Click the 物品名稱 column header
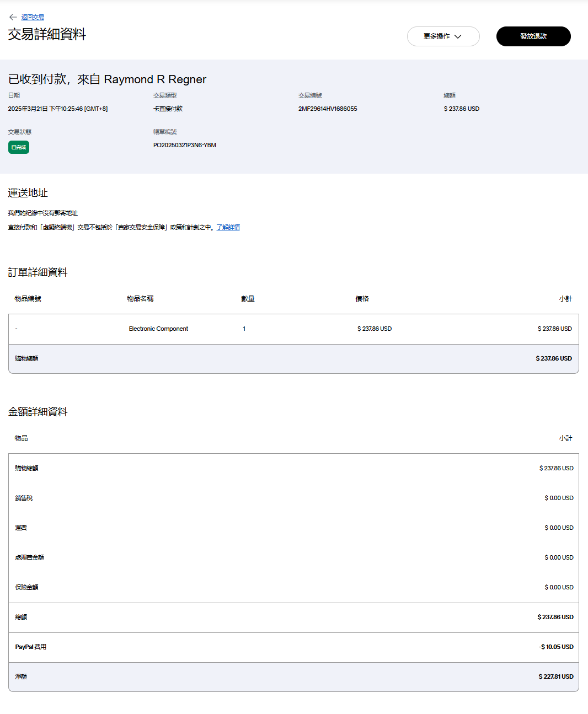The height and width of the screenshot is (714, 588). (140, 299)
